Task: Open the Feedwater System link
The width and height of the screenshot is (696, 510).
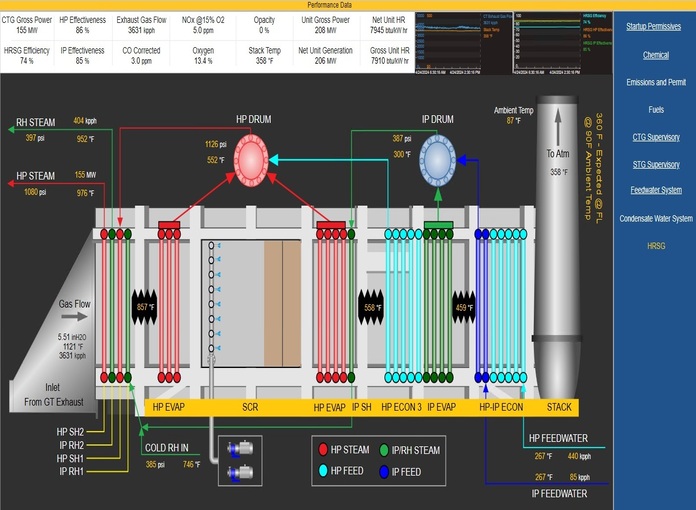Action: coord(656,190)
